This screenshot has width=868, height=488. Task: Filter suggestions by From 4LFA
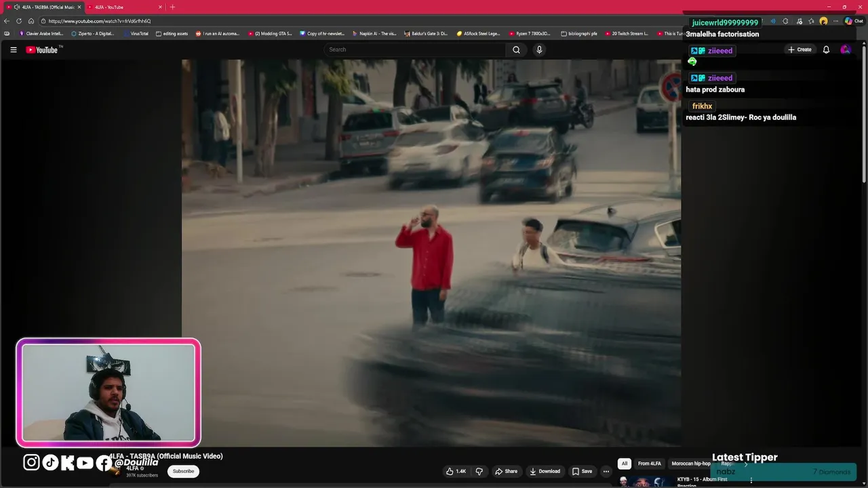(649, 464)
